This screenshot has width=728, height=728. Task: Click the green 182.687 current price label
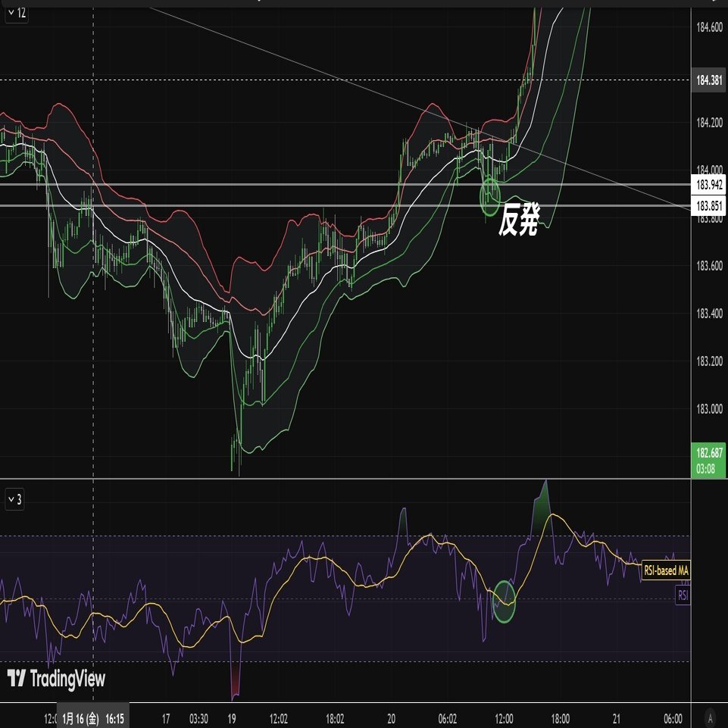tap(709, 453)
